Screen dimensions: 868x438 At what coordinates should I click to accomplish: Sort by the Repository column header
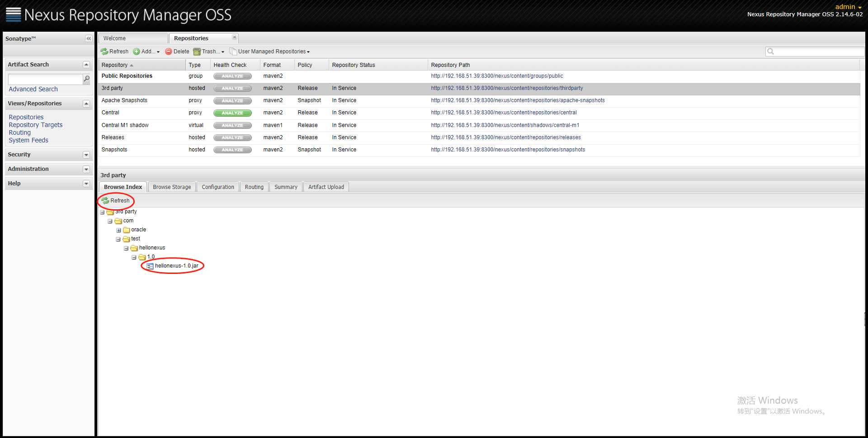(x=142, y=65)
